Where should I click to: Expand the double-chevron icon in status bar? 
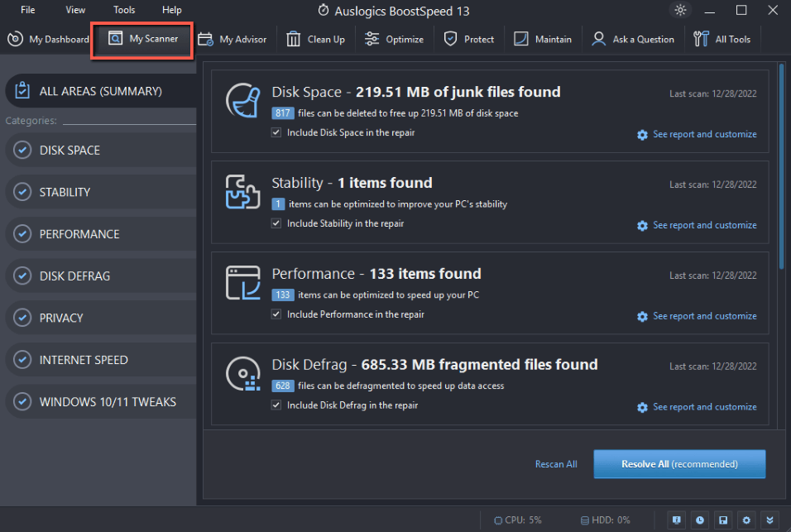click(x=769, y=520)
